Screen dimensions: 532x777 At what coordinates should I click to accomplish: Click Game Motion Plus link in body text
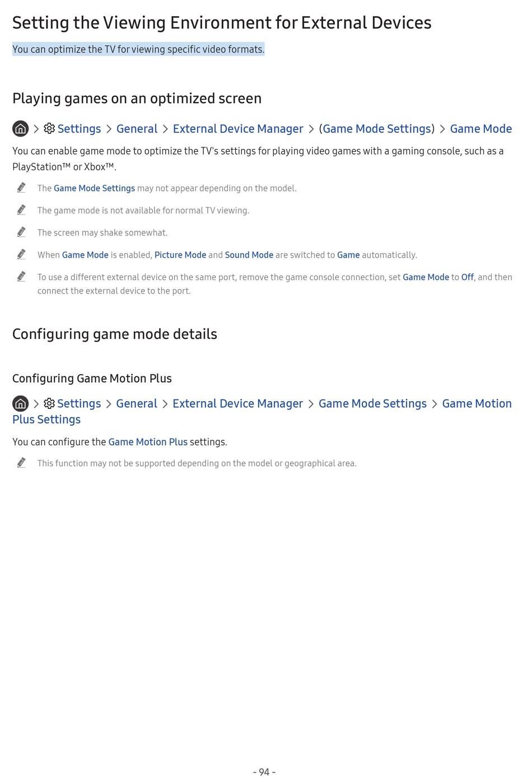point(148,442)
